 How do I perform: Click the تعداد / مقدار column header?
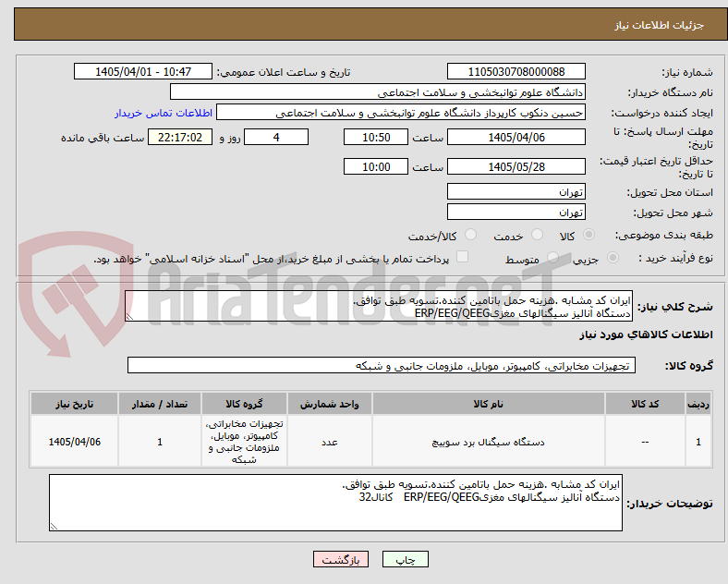160,404
